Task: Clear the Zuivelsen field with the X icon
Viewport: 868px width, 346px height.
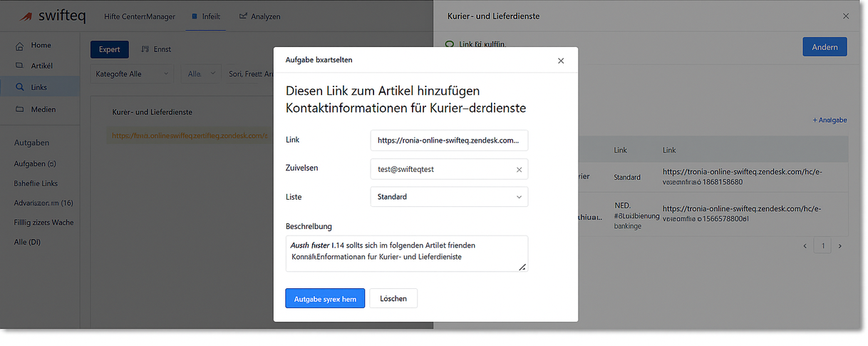Action: [519, 170]
